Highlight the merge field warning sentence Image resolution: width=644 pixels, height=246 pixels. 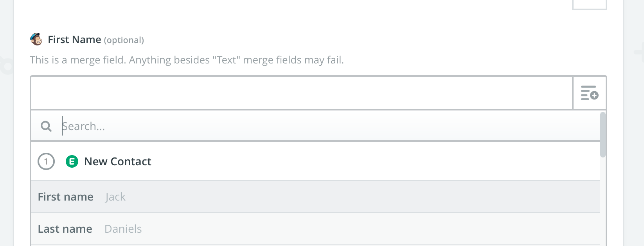click(187, 60)
